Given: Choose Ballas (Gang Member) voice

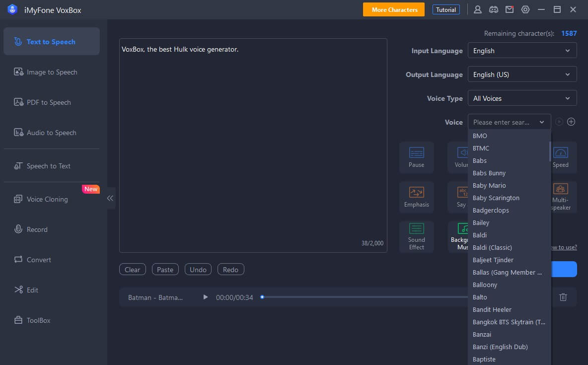Looking at the screenshot, I should (x=509, y=272).
